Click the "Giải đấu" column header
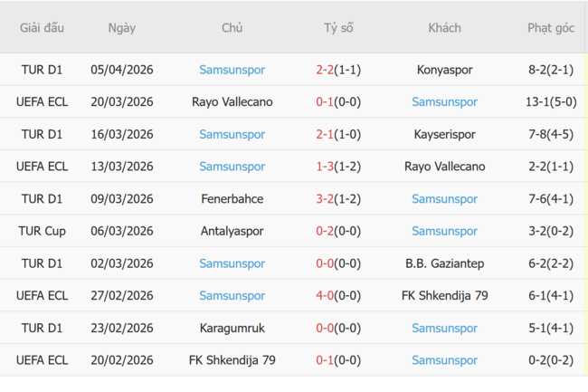The image size is (588, 392). coord(42,28)
